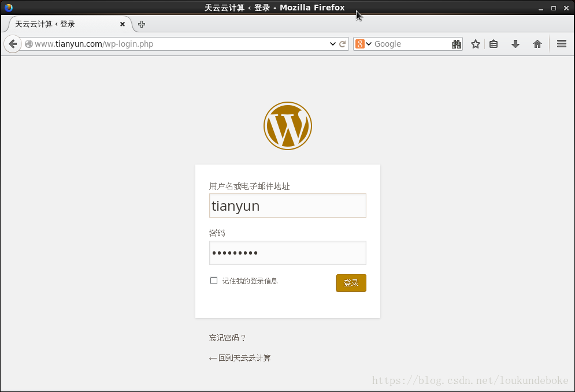Click the 登录 login button
This screenshot has height=392, width=575.
coord(351,283)
